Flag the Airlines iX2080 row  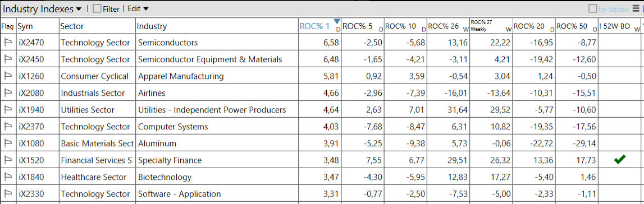coord(8,93)
